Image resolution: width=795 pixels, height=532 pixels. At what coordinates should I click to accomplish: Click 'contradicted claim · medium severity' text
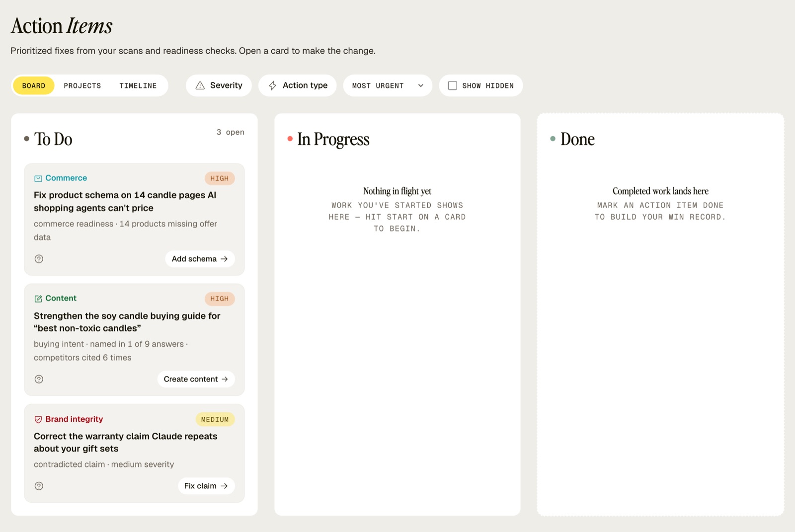104,464
